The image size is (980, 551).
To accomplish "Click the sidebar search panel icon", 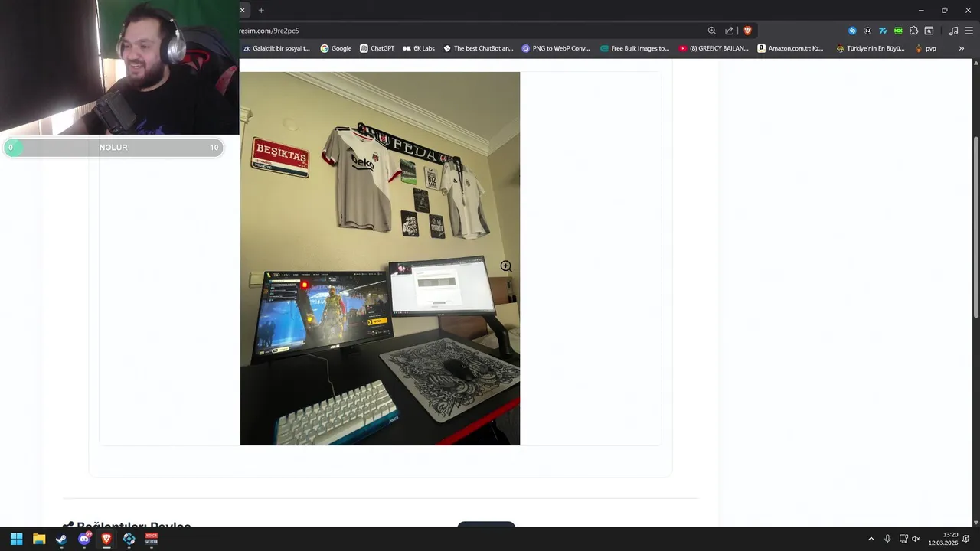I will 929,31.
